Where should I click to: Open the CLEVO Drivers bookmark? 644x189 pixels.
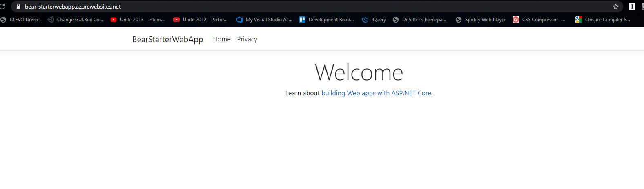tap(21, 20)
